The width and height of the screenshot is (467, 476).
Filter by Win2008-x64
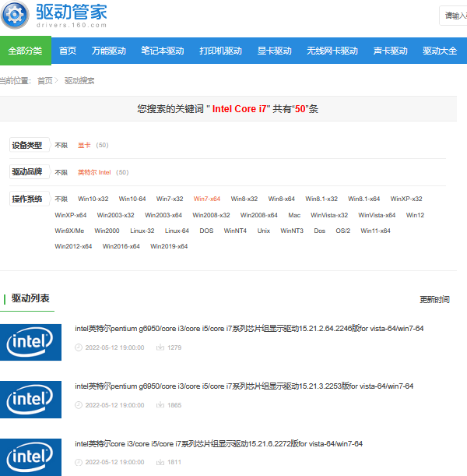click(258, 215)
